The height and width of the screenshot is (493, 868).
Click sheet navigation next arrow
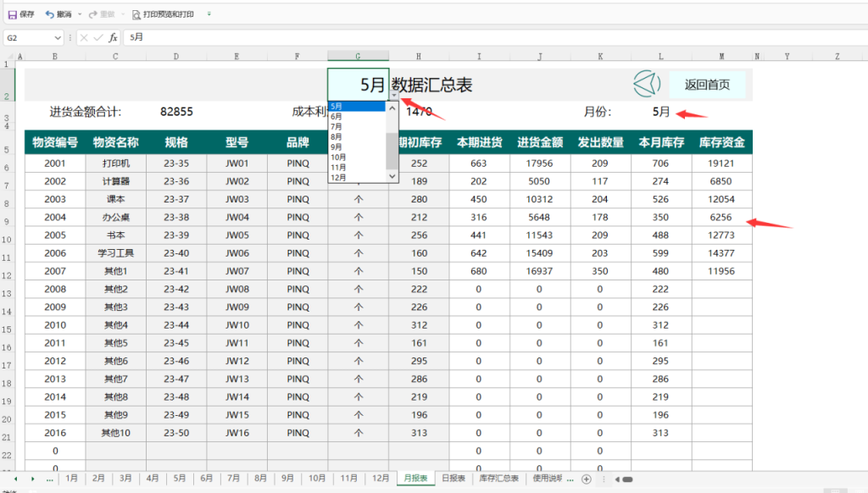pyautogui.click(x=33, y=479)
